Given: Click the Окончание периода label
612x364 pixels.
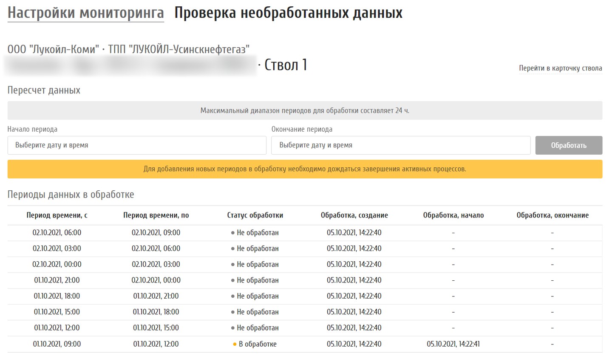Looking at the screenshot, I should [302, 129].
